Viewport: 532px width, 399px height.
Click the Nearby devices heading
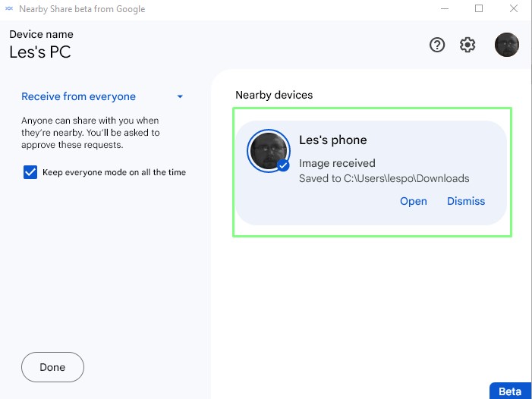point(274,95)
